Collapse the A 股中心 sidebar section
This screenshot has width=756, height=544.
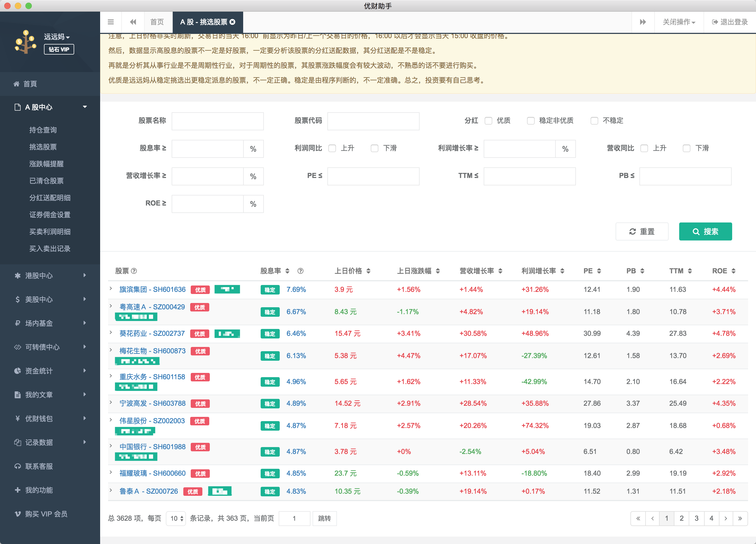click(x=50, y=107)
